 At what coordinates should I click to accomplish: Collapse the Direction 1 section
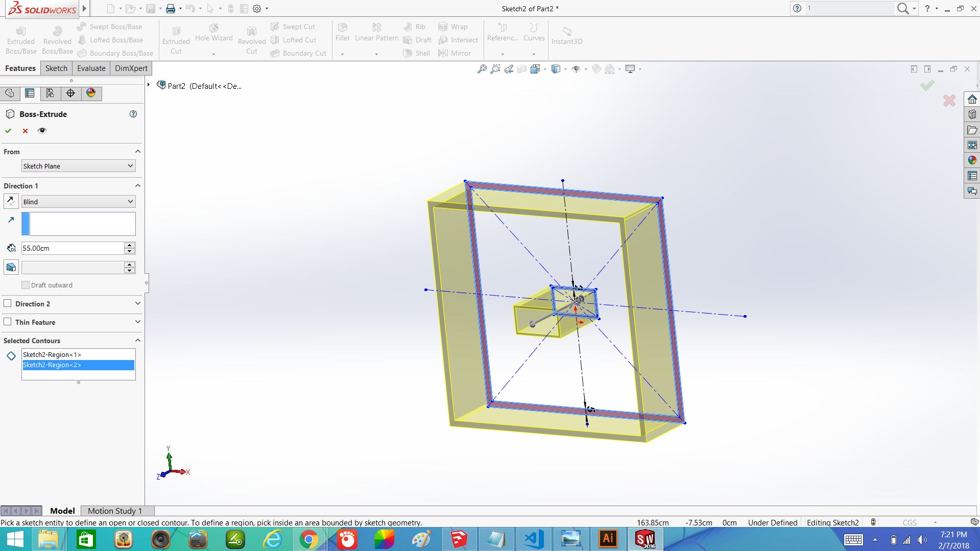pyautogui.click(x=137, y=185)
